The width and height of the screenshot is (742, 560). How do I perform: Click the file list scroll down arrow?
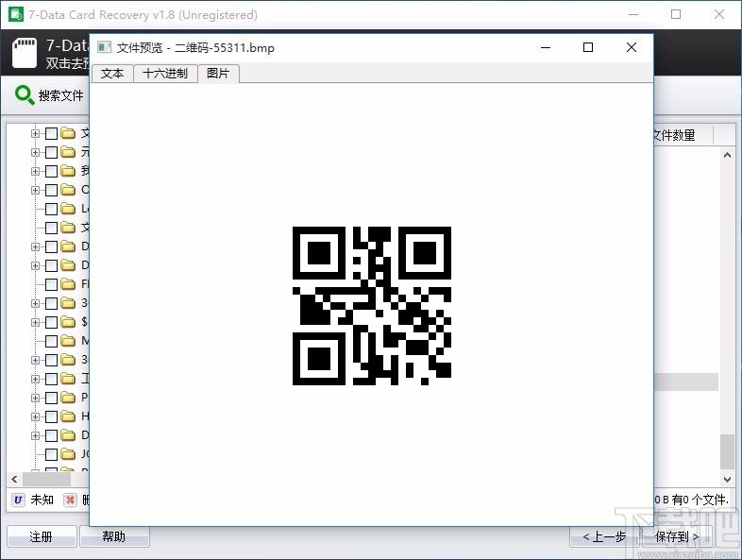click(727, 480)
